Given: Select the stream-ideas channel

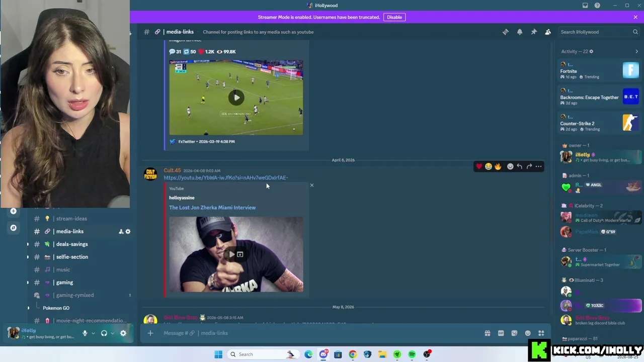Looking at the screenshot, I should [71, 219].
